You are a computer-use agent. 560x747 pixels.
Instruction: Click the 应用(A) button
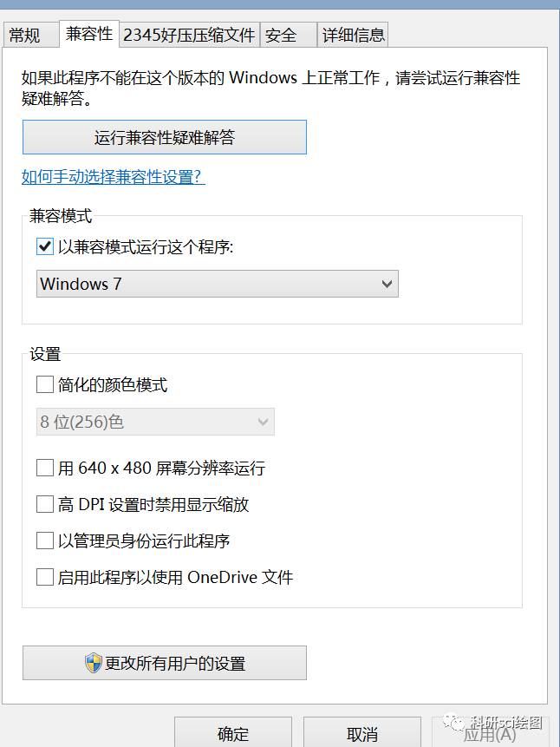pos(490,734)
